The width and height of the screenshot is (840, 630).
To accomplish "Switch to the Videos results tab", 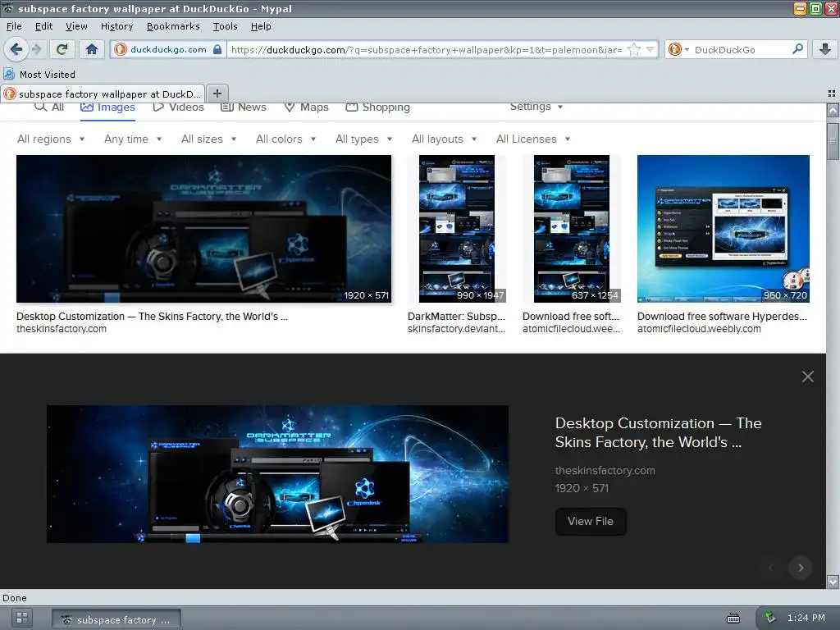I will point(178,107).
